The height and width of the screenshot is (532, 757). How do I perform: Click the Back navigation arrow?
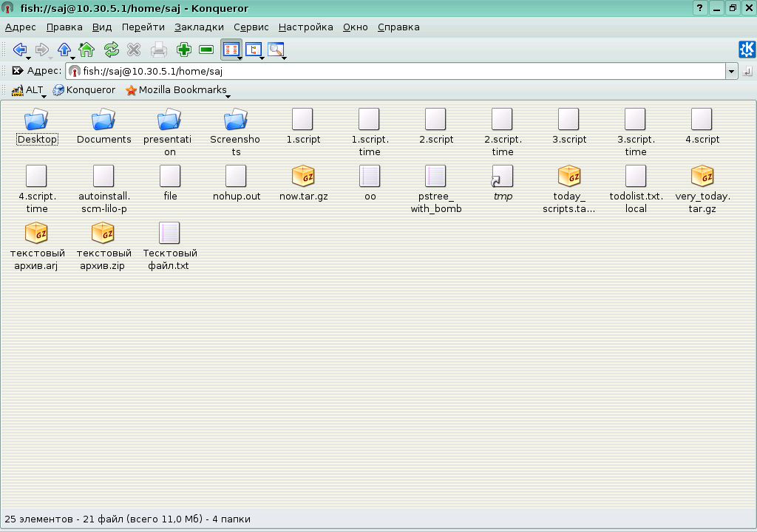tap(19, 50)
